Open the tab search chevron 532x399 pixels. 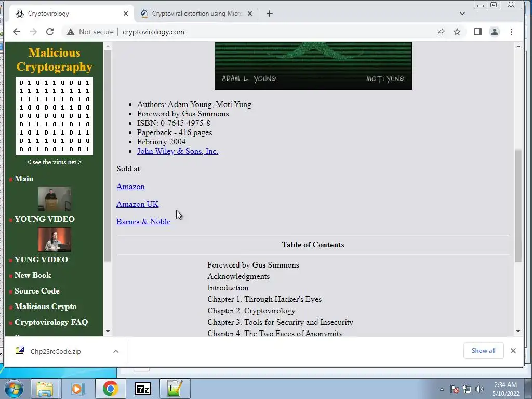[x=462, y=14]
